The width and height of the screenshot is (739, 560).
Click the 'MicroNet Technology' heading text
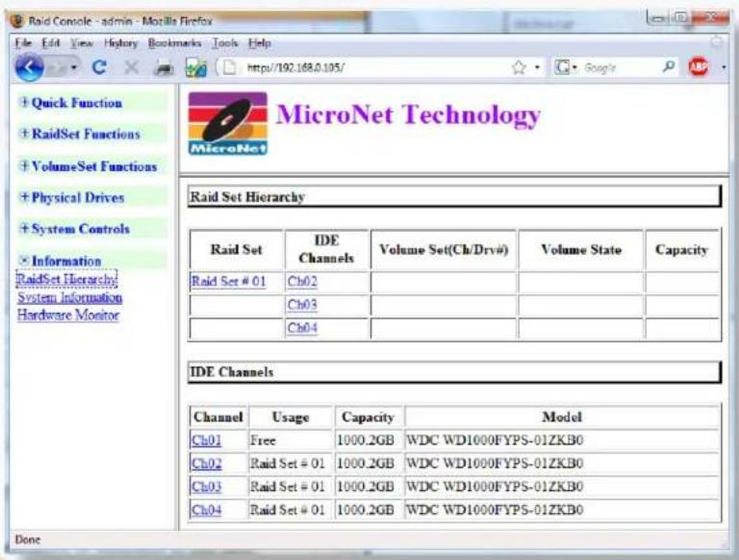[x=408, y=115]
